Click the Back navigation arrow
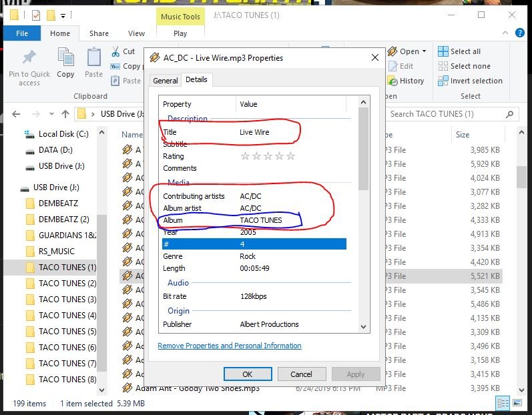 [16, 114]
